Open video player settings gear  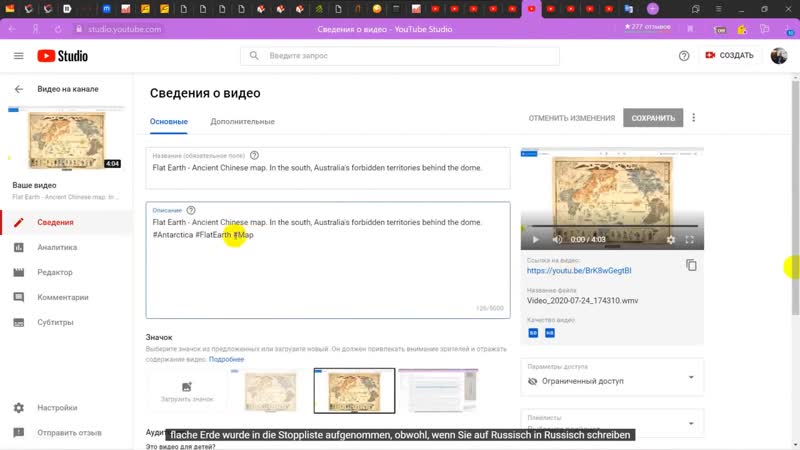pos(671,240)
